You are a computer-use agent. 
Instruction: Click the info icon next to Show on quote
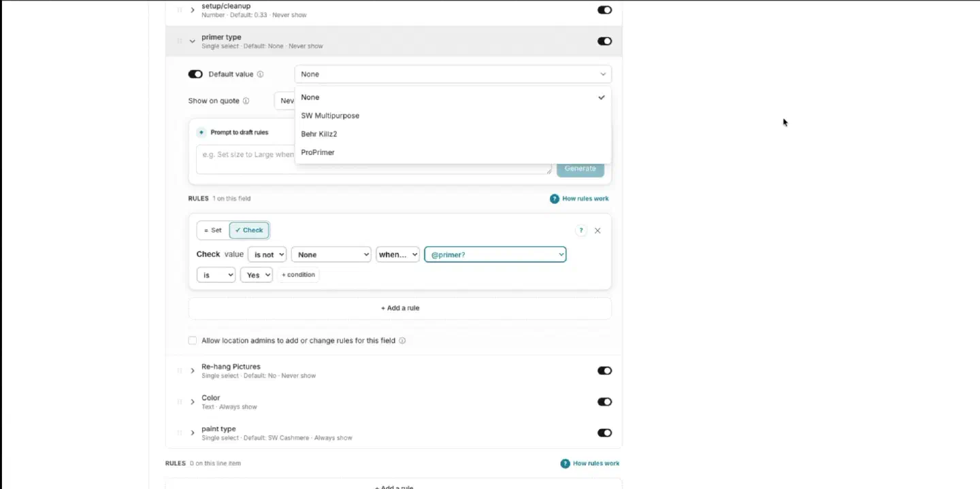pyautogui.click(x=246, y=101)
